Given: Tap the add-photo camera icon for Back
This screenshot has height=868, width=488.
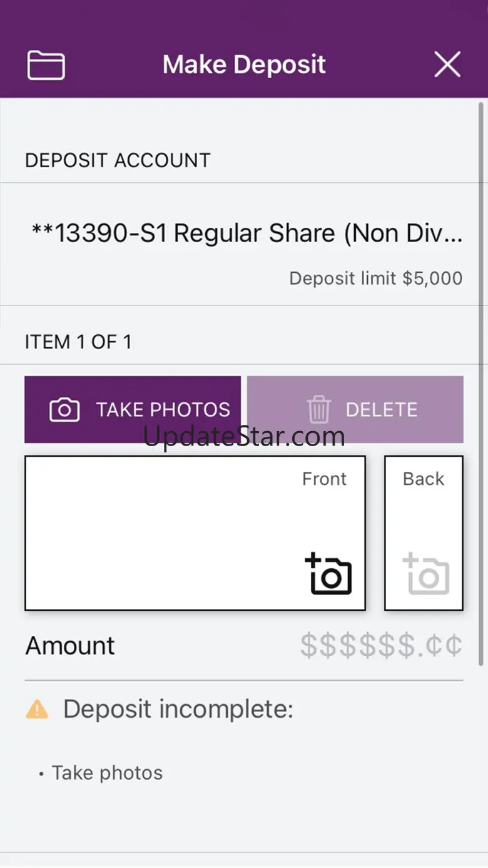Looking at the screenshot, I should point(426,573).
